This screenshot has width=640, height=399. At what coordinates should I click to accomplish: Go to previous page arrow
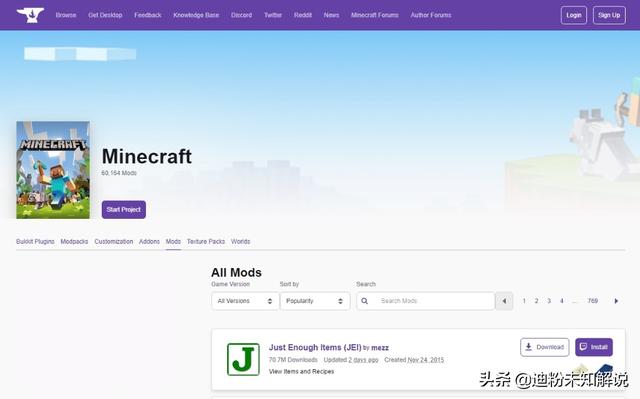click(x=504, y=301)
